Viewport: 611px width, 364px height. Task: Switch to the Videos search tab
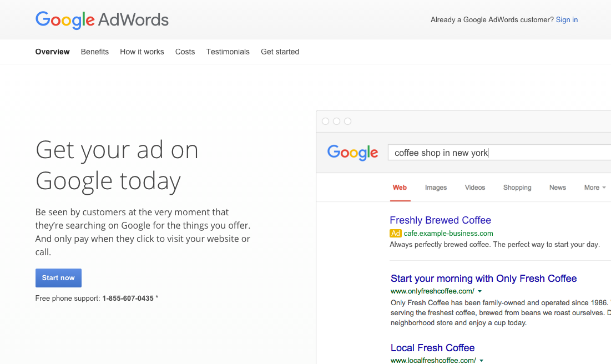(475, 188)
